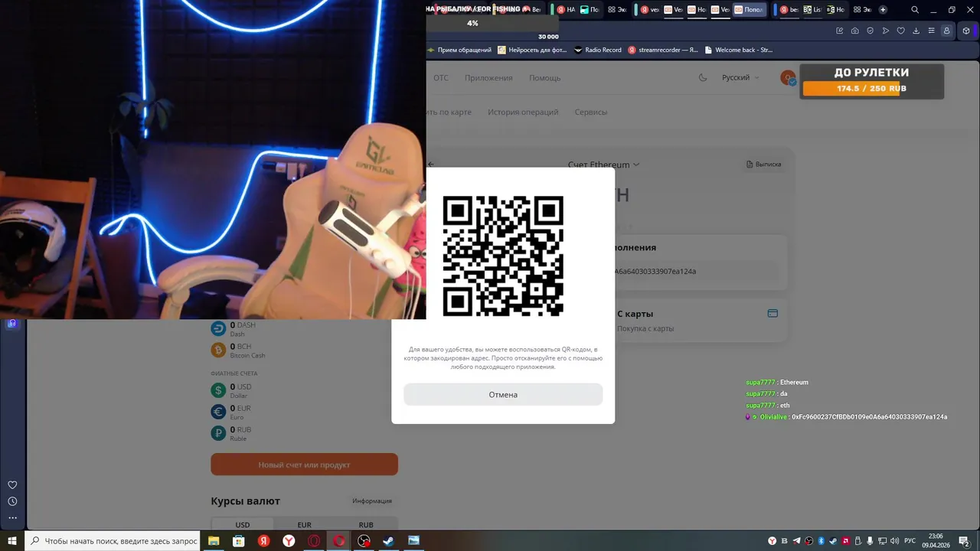Click the Bitcoin Cash BCH coin icon
Image resolution: width=980 pixels, height=551 pixels.
[218, 350]
